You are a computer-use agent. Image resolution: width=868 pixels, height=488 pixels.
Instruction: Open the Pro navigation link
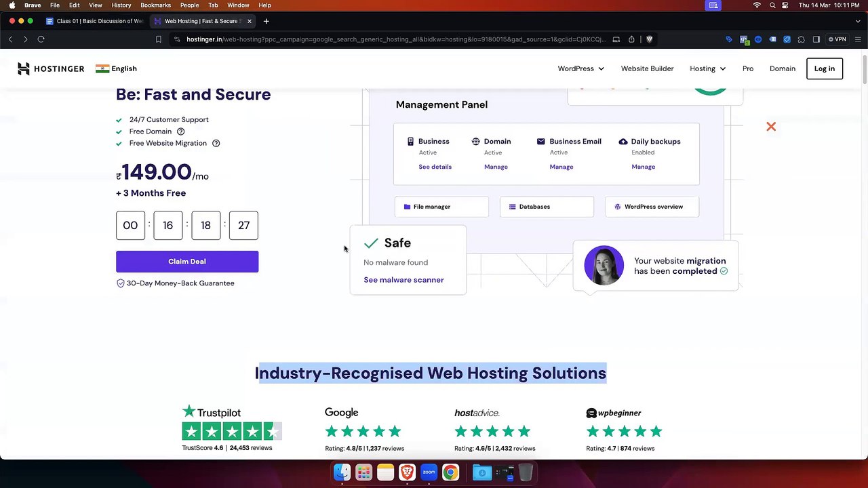(x=748, y=68)
